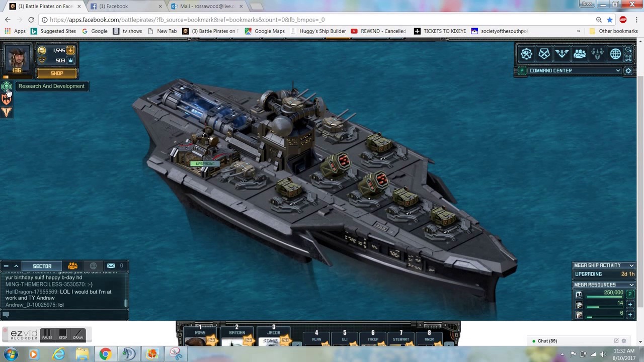The height and width of the screenshot is (362, 644).
Task: Show more bookmarks chevron
Action: click(578, 31)
